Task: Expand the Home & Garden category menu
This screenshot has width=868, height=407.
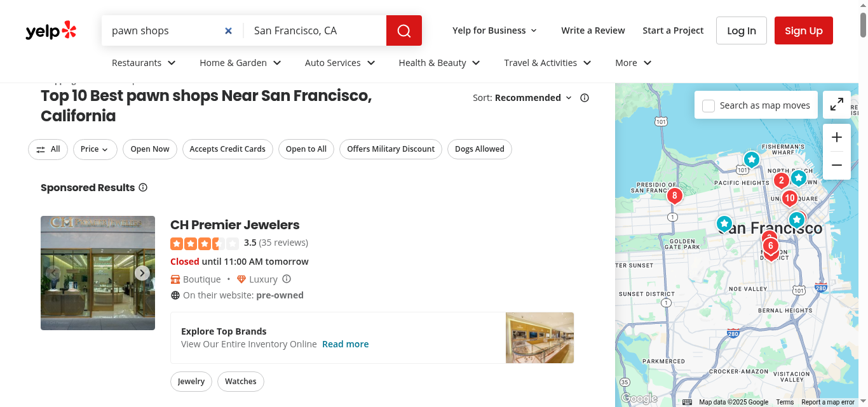Action: (x=240, y=63)
